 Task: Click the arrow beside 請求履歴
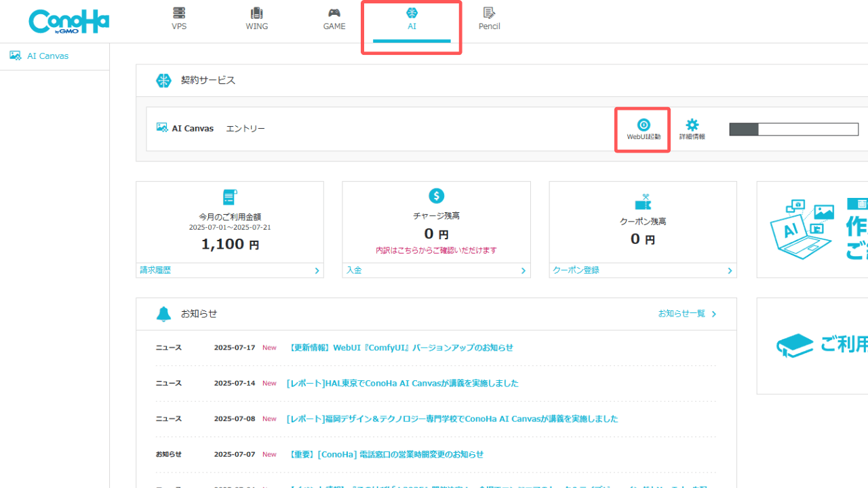[317, 270]
